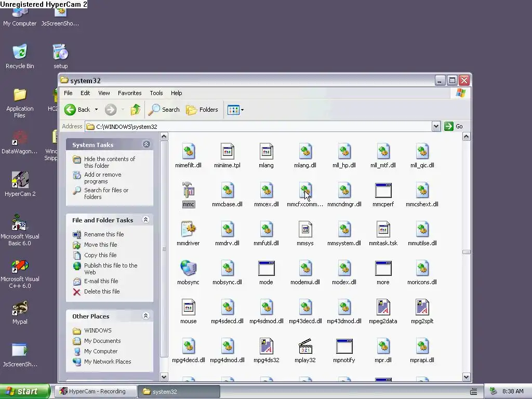This screenshot has width=532, height=399.
Task: Click task pane scrollbar up arrow
Action: pyautogui.click(x=164, y=137)
